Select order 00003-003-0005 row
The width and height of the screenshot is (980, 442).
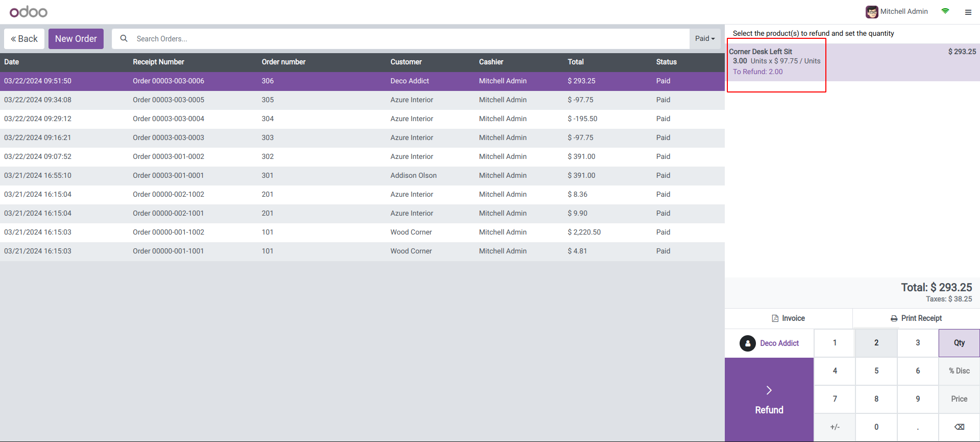362,100
